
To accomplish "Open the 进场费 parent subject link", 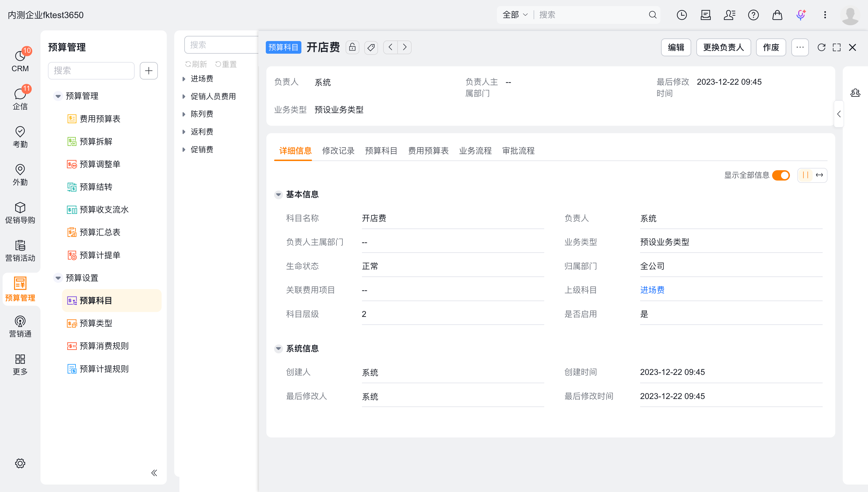I will 652,290.
